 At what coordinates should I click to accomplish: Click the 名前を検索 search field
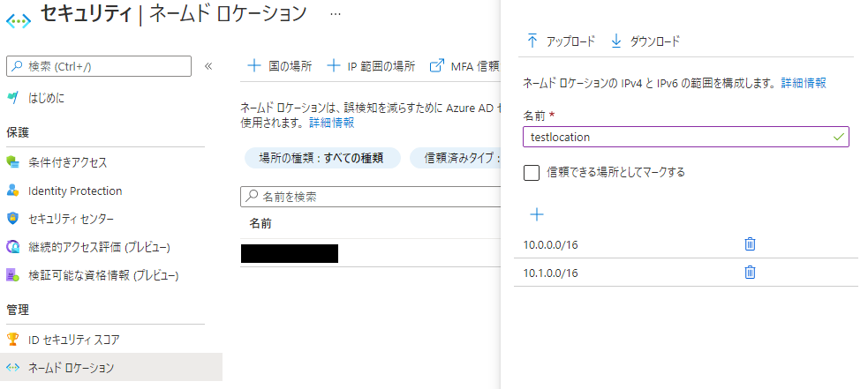[370, 197]
